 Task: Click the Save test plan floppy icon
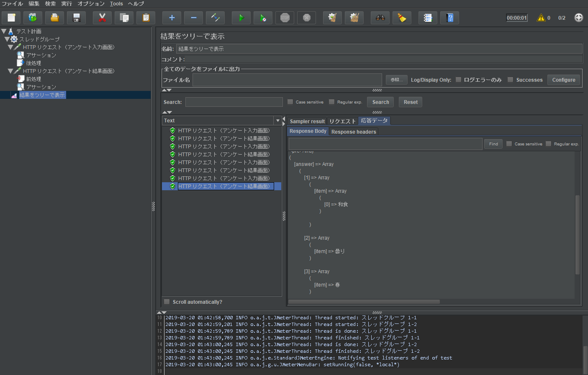(x=76, y=18)
